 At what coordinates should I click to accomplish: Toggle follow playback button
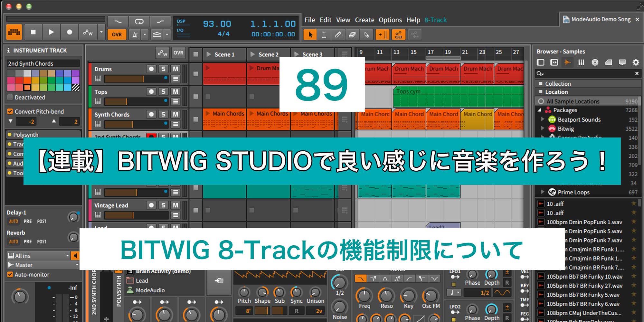click(383, 34)
